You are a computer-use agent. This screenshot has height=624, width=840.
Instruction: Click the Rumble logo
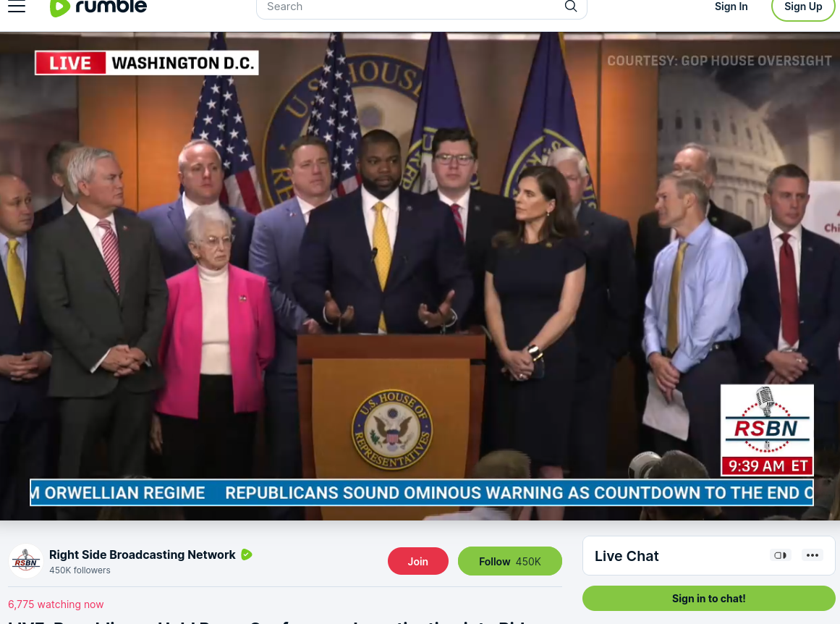(x=98, y=7)
